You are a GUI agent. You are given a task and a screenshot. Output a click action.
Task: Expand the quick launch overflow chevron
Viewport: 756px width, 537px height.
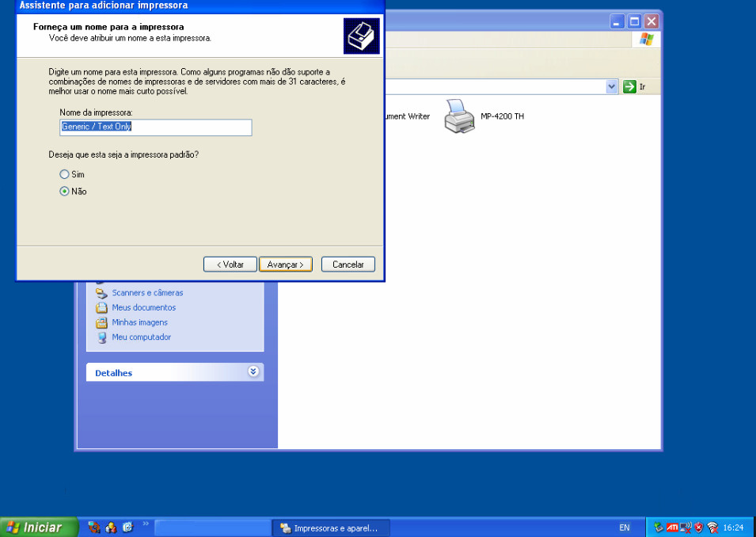(146, 524)
